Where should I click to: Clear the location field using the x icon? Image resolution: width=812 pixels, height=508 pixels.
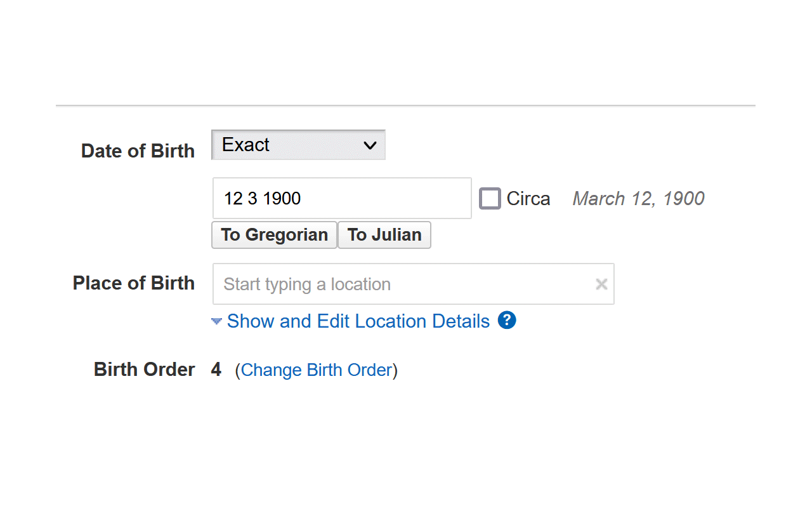pyautogui.click(x=601, y=284)
